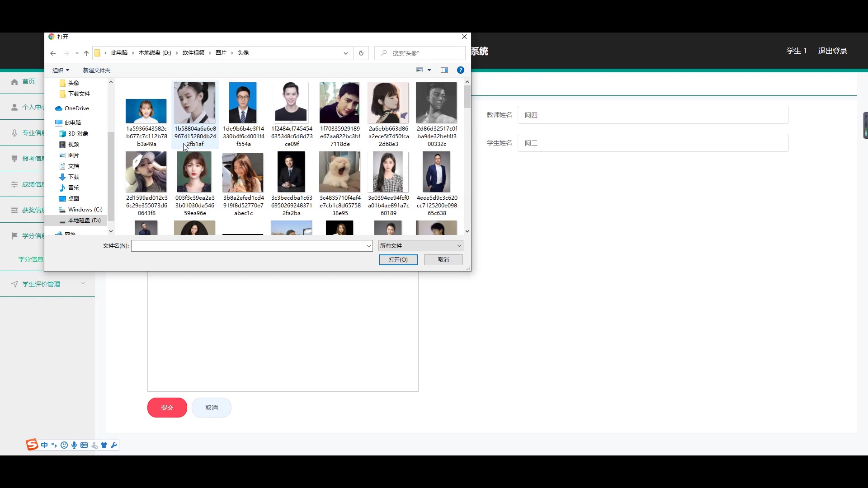Open the 组织 menu
This screenshot has height=488, width=868.
tap(61, 70)
